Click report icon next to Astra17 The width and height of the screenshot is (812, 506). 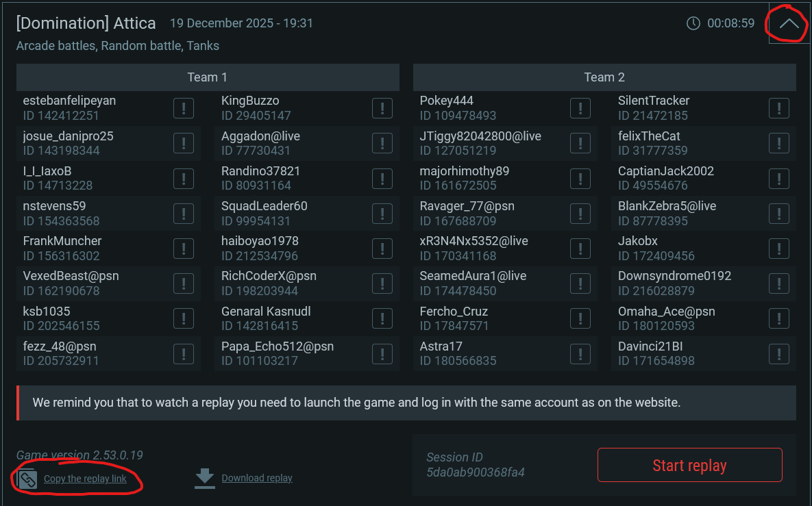(x=580, y=353)
